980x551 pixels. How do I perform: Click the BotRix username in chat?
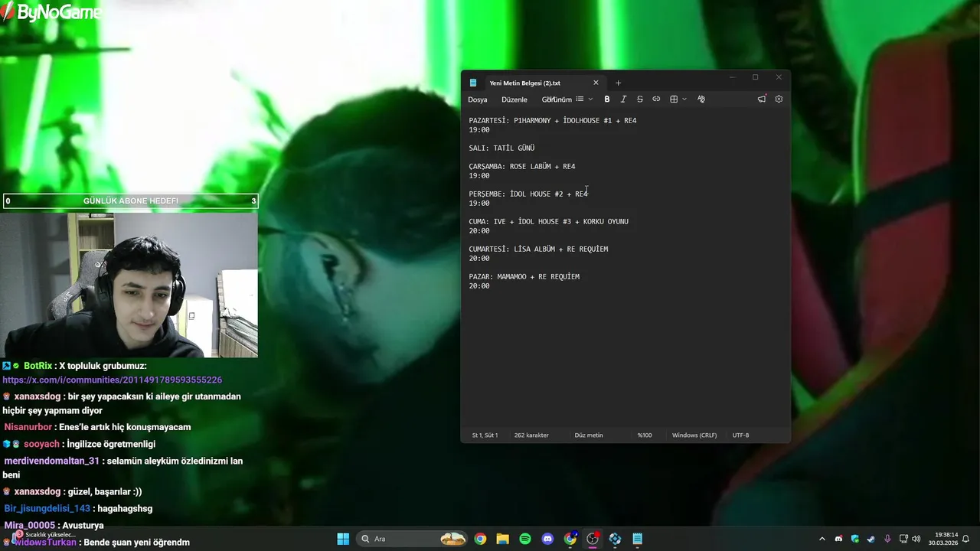pyautogui.click(x=38, y=366)
